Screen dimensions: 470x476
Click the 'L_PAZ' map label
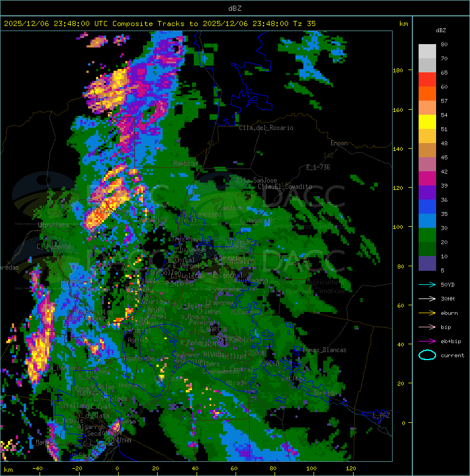click(x=381, y=416)
